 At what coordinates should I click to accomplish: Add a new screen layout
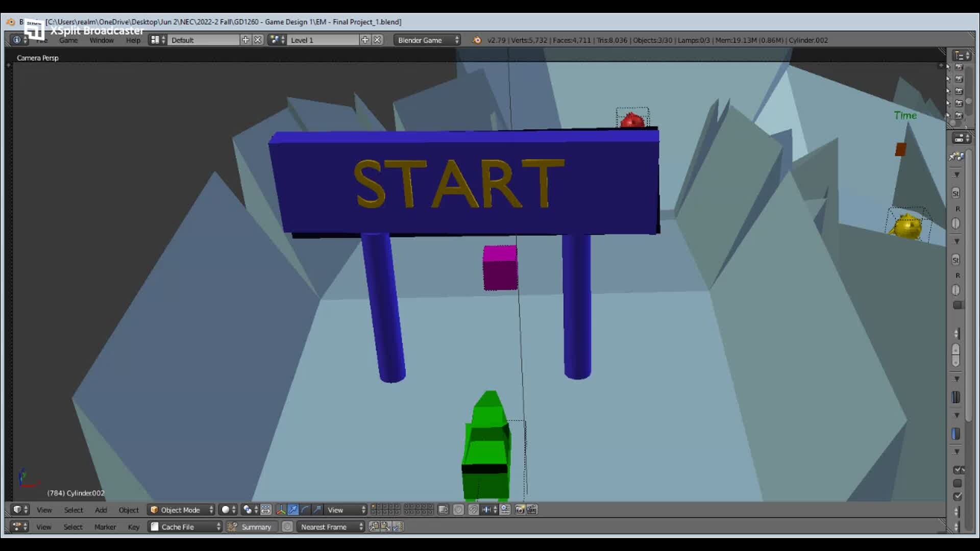tap(246, 40)
